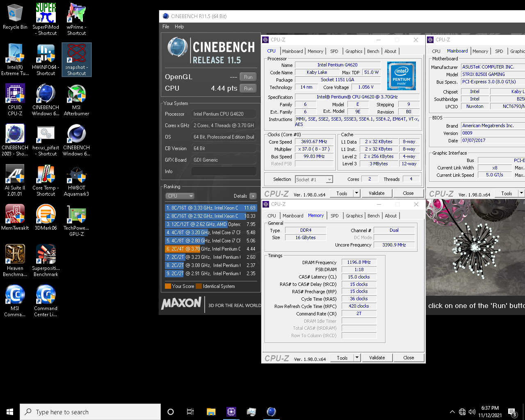Open Intel Extreme Tuning desktop icon
Screen dimensions: 525x420
[x=15, y=59]
